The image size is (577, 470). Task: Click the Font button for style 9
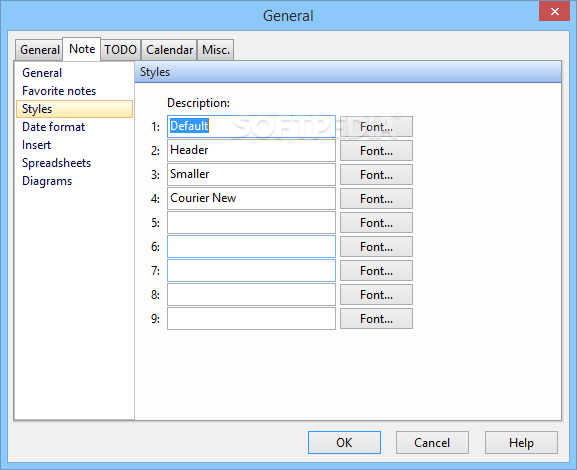[x=376, y=318]
